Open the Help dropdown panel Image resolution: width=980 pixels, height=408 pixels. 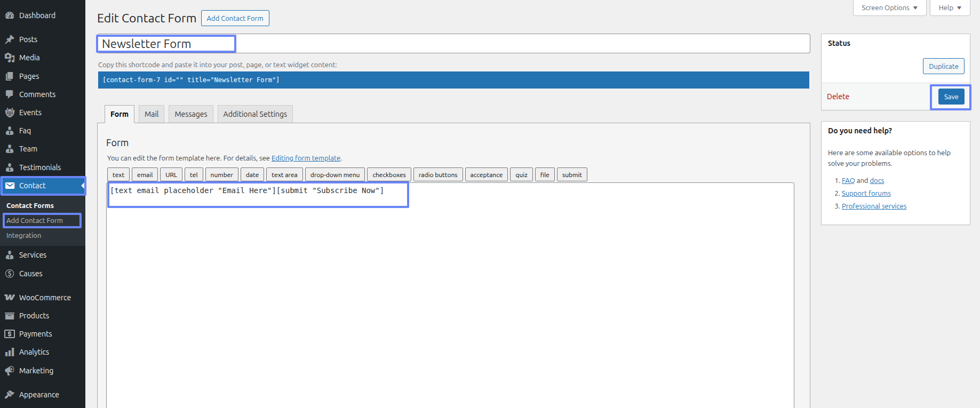point(950,8)
